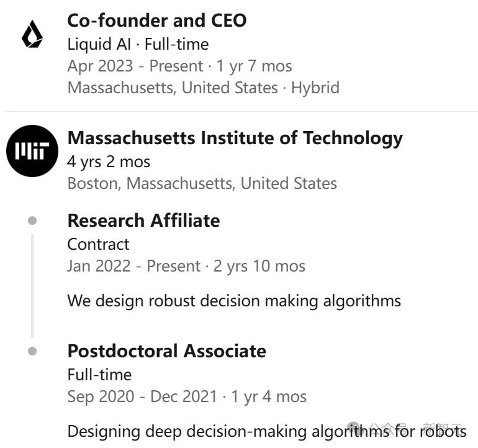Viewport: 478px width, 448px height.
Task: Open the MIT logo icon
Action: click(x=32, y=151)
